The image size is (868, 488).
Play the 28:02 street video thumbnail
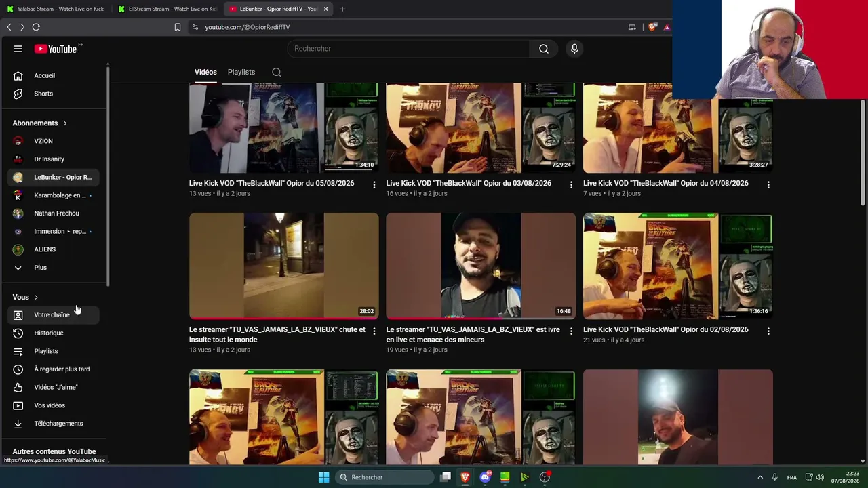tap(284, 266)
